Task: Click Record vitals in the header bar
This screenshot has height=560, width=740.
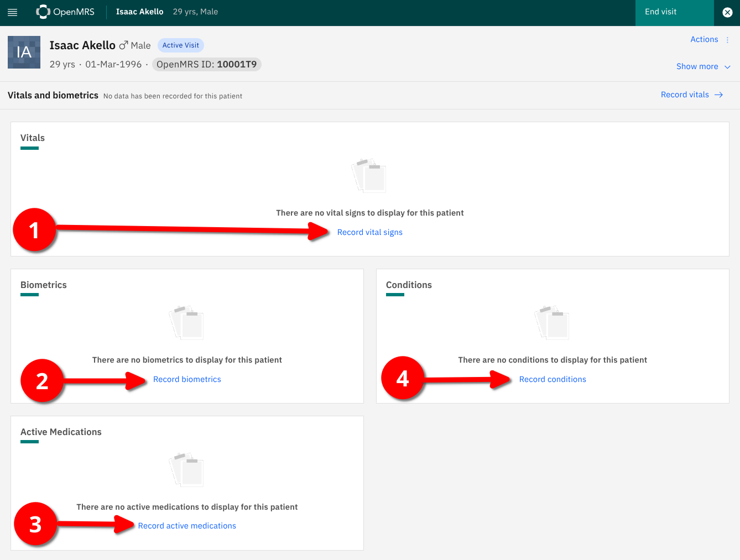Action: pyautogui.click(x=685, y=95)
